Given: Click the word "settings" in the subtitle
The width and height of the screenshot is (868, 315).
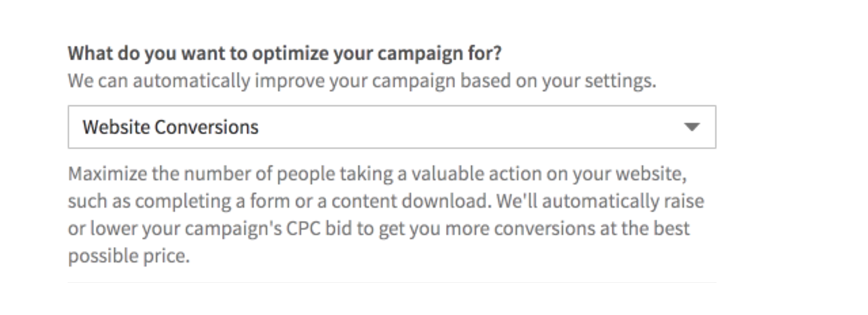Looking at the screenshot, I should (x=618, y=82).
